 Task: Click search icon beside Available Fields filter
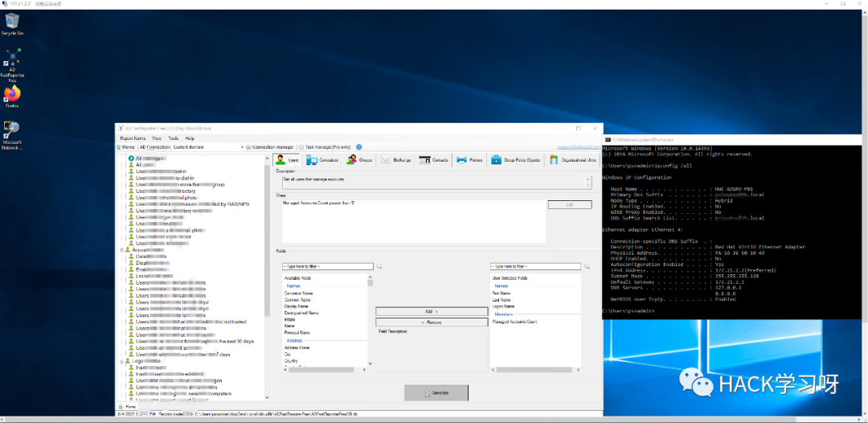[x=379, y=266]
